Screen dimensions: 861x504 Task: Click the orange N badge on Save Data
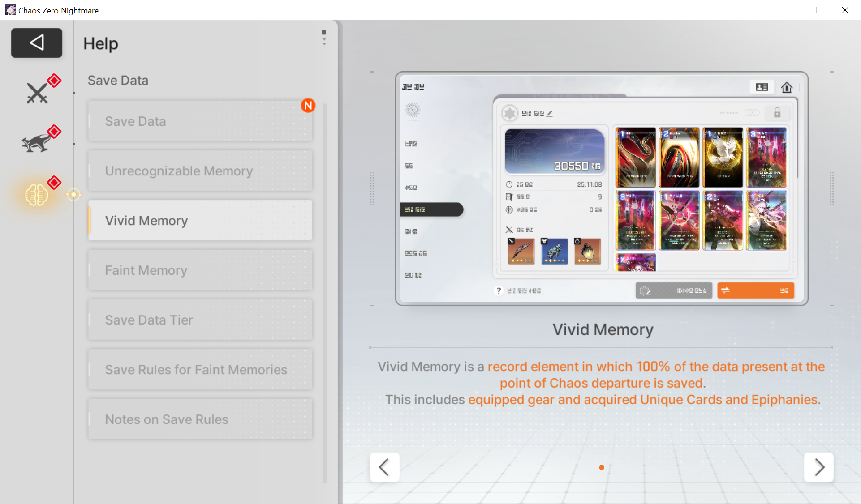point(308,106)
